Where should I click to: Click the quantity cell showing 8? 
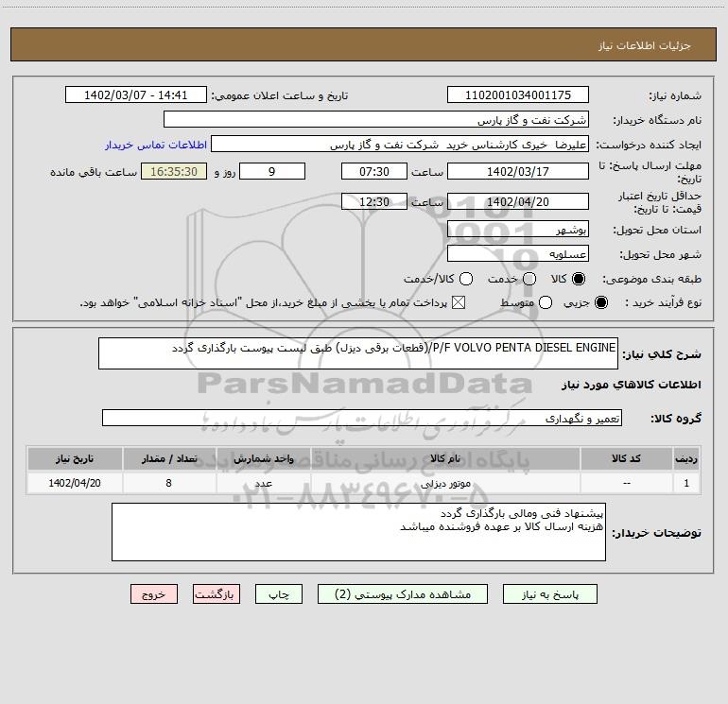pos(169,483)
